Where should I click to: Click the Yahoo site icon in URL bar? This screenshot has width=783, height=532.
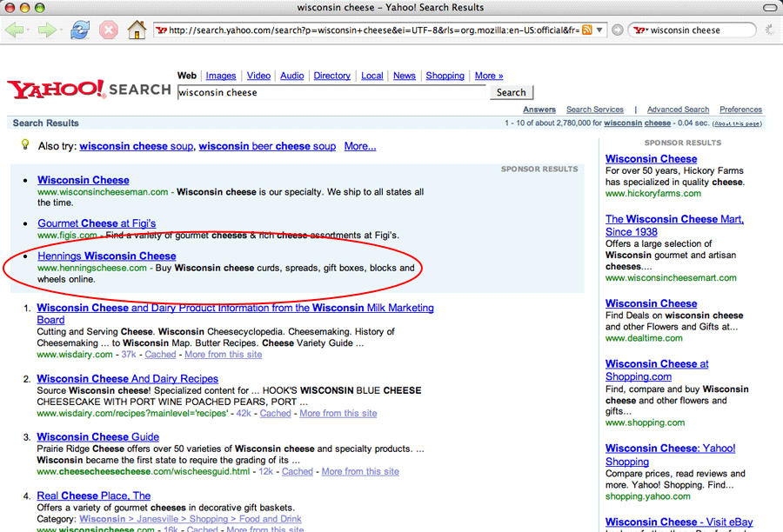pyautogui.click(x=161, y=30)
